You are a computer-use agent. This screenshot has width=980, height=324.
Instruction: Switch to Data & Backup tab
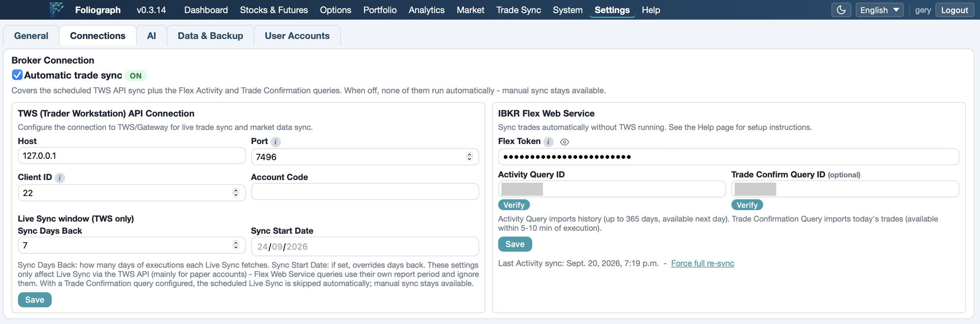[210, 36]
